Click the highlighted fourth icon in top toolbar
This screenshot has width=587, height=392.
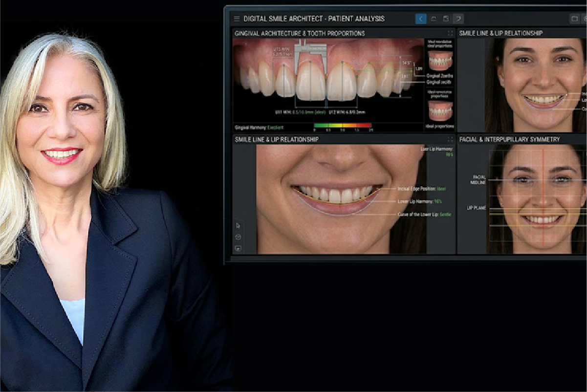458,19
